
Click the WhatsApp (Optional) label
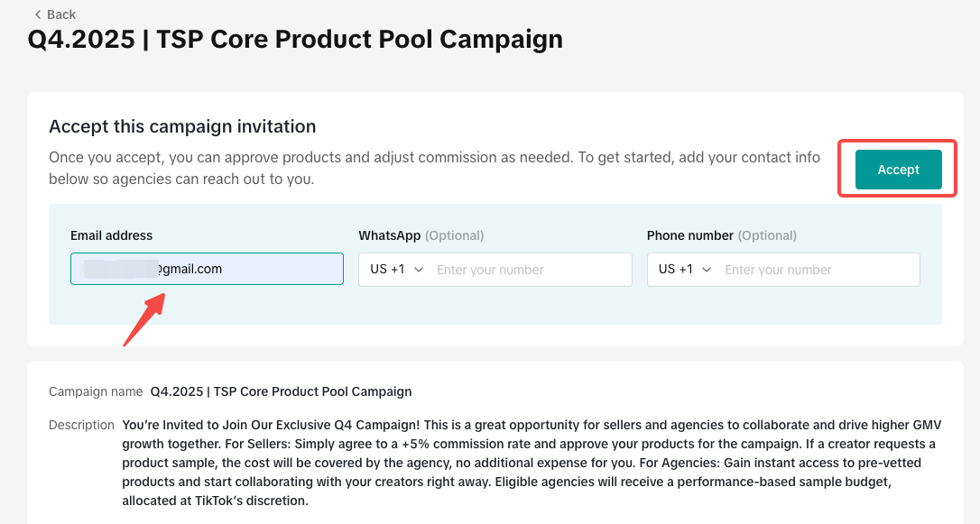(x=421, y=235)
